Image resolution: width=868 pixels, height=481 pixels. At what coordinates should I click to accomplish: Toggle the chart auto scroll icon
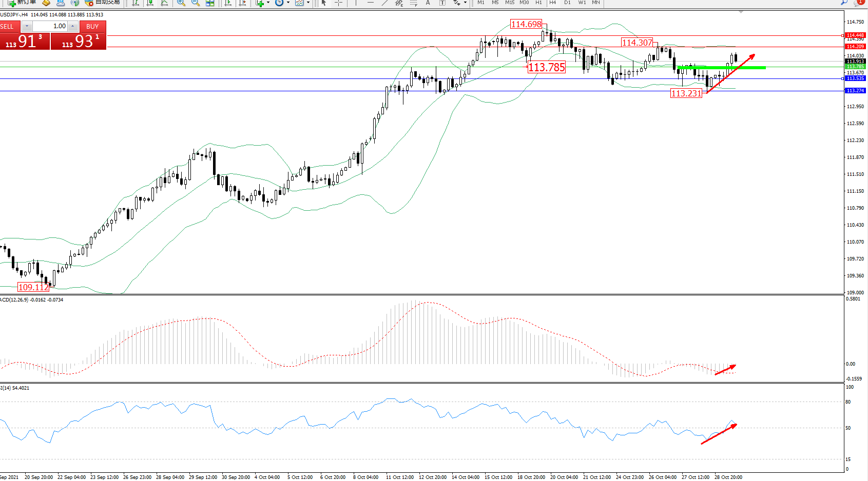click(x=228, y=3)
